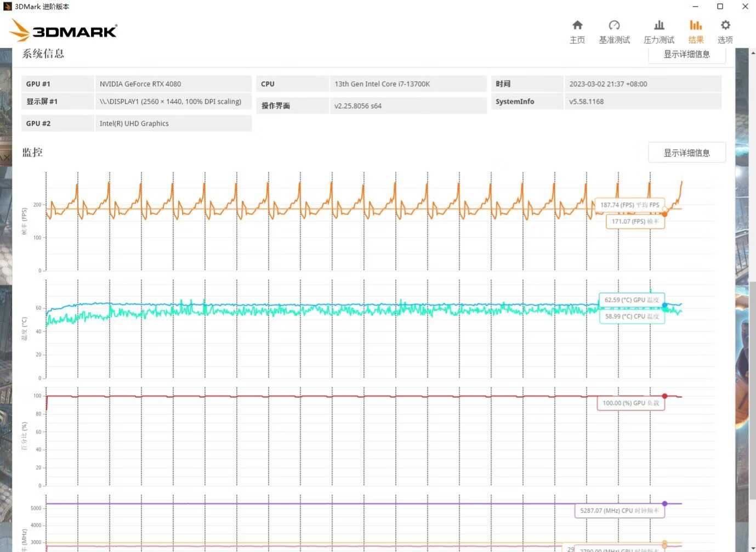This screenshot has height=552, width=756.
Task: Click the v2.25.8056 s64 version value
Action: pos(358,106)
